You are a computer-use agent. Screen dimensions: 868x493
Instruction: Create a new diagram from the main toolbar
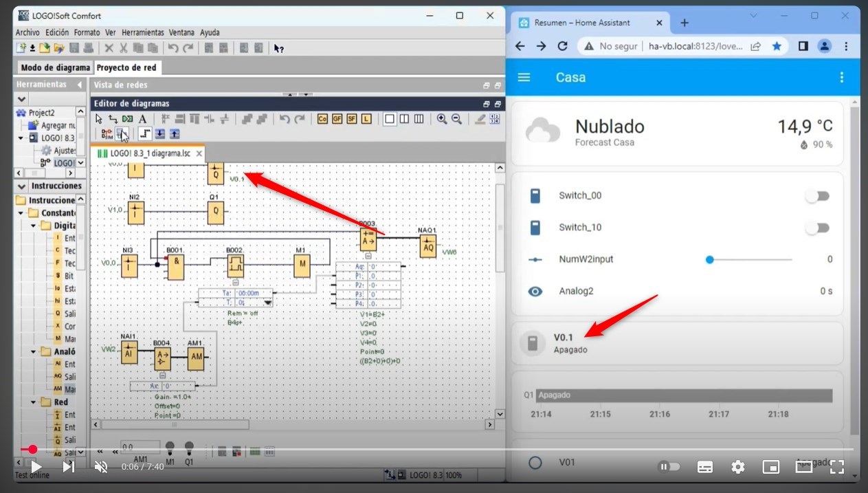(x=21, y=48)
